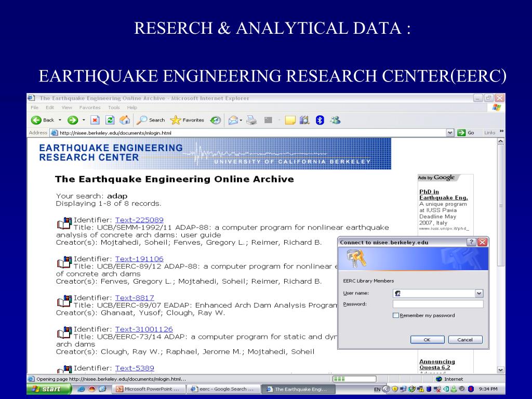Print the page using the printer icon

tap(251, 120)
